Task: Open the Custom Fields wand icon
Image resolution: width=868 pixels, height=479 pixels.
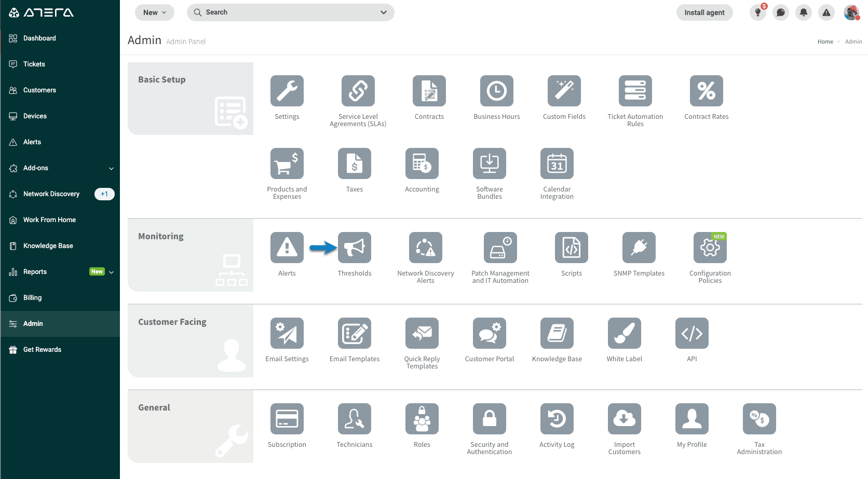Action: tap(564, 91)
